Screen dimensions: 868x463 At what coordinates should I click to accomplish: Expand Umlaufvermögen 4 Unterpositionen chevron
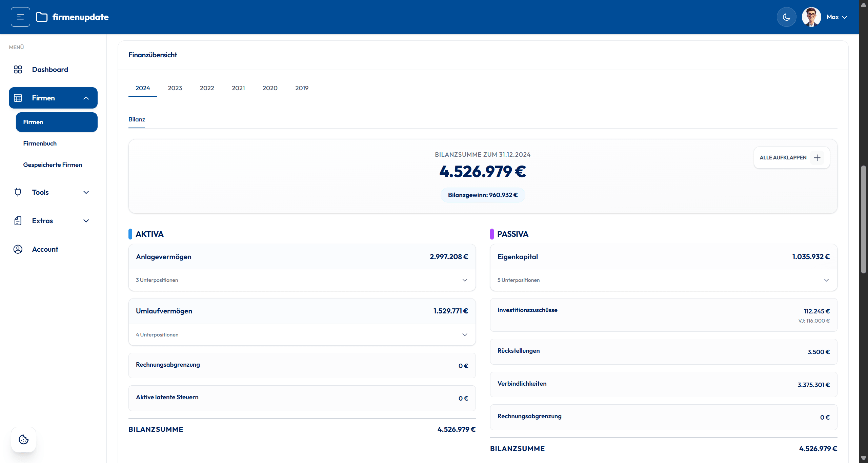tap(465, 335)
